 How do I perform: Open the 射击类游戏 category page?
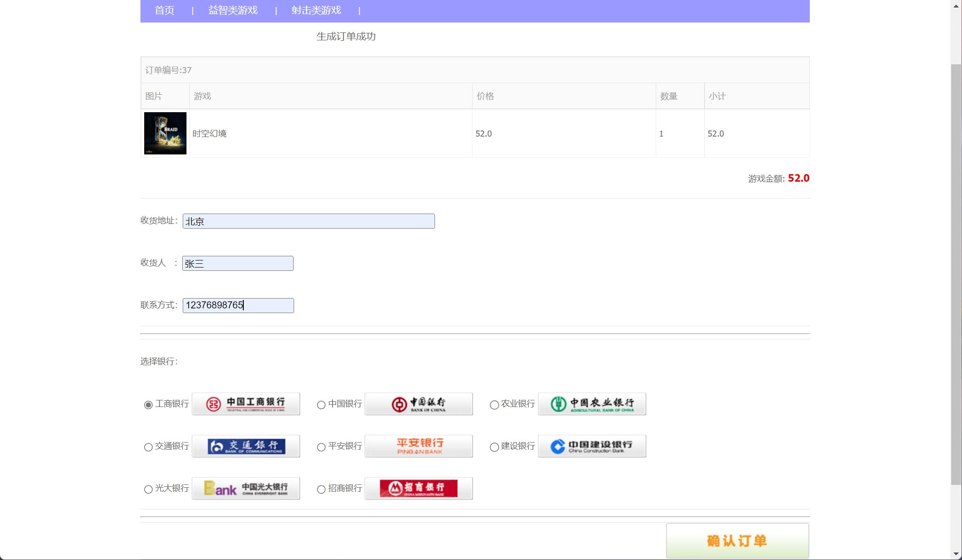pos(316,10)
